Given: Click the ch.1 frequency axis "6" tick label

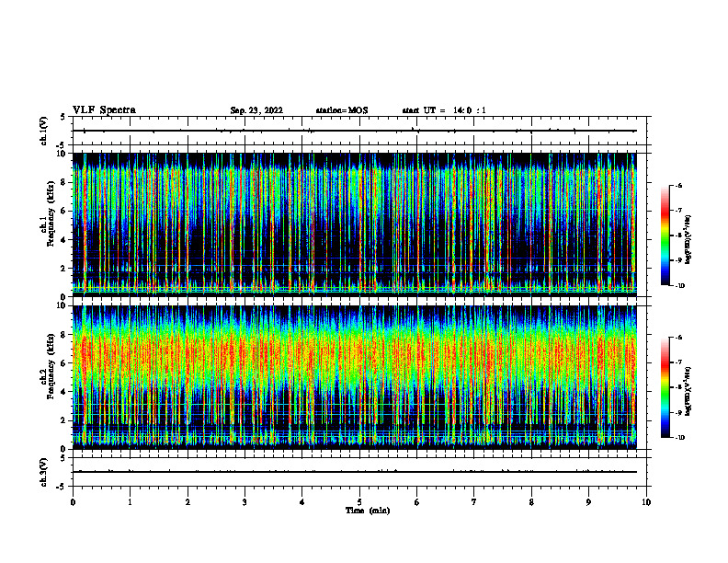Looking at the screenshot, I should pyautogui.click(x=64, y=212).
